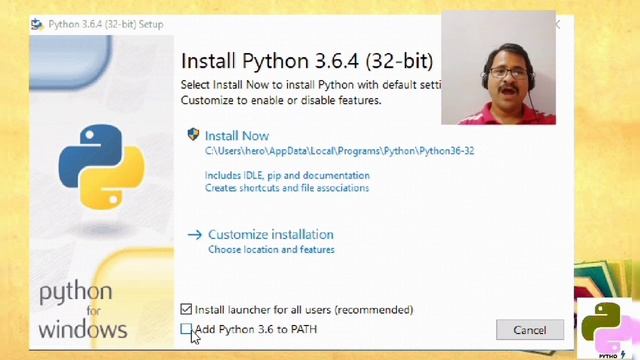Click the shield icon beside Install Now
640x360 pixels.
coord(193,134)
